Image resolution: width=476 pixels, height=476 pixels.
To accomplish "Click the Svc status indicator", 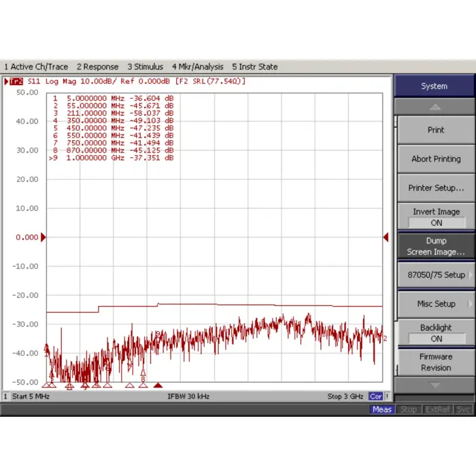I will 463,409.
